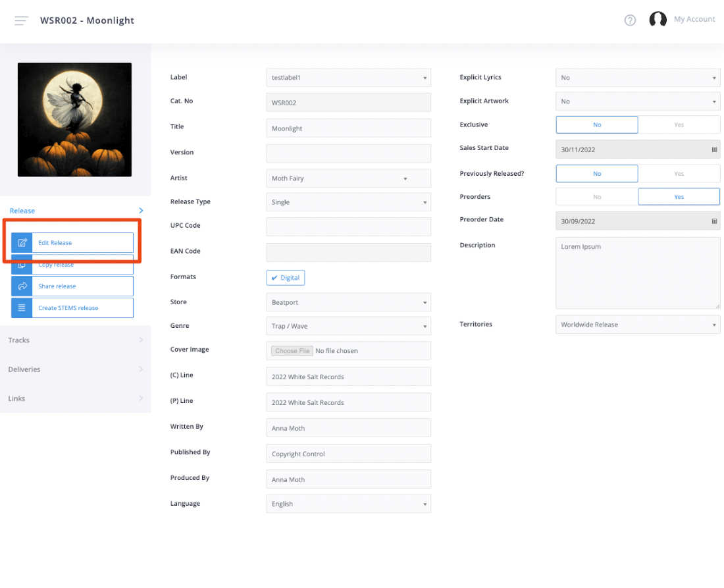The width and height of the screenshot is (724, 588).
Task: Click the Cat. No field WSR002
Action: pyautogui.click(x=349, y=102)
